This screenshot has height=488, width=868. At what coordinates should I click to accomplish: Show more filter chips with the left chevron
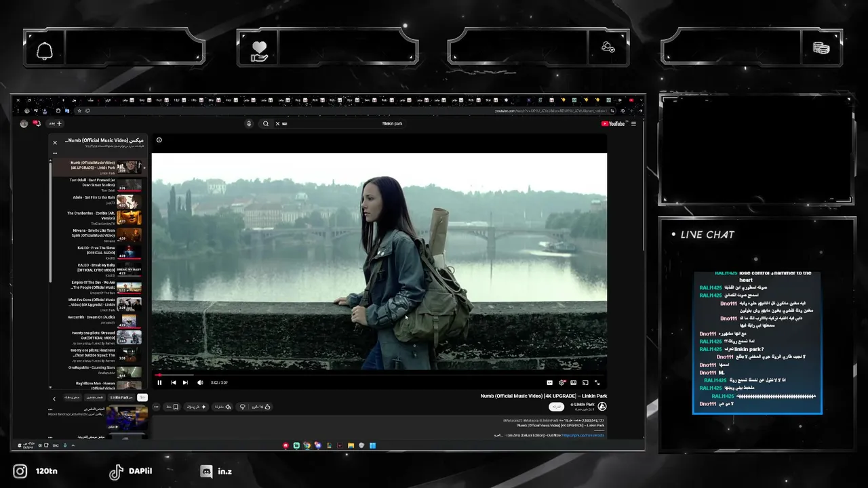pyautogui.click(x=54, y=398)
